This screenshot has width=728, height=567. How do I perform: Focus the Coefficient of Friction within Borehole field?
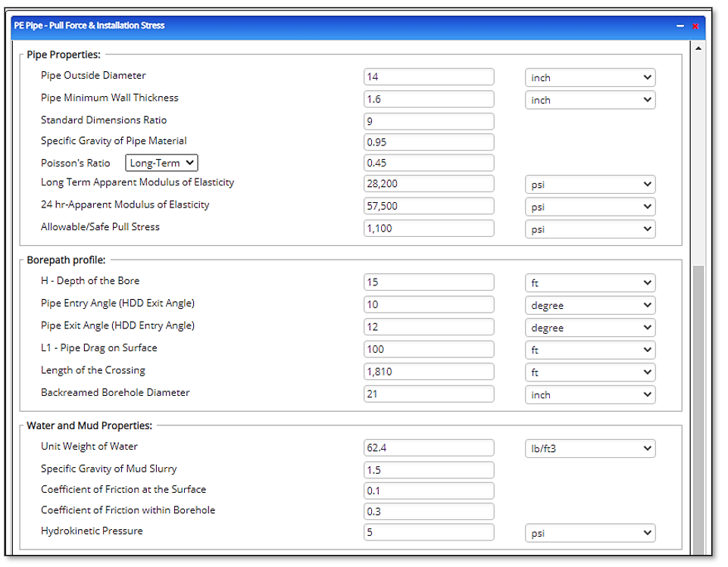pyautogui.click(x=428, y=512)
